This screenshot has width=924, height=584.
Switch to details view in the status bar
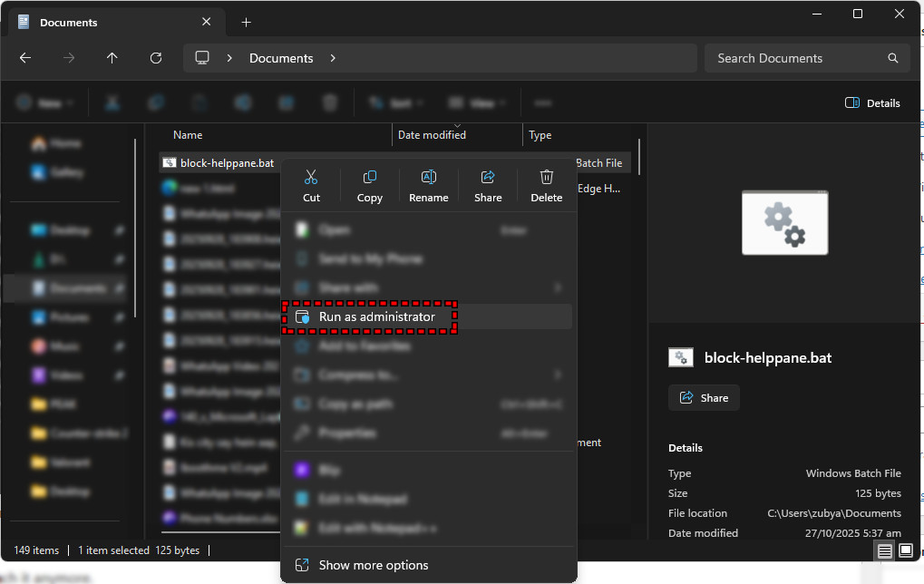[884, 550]
